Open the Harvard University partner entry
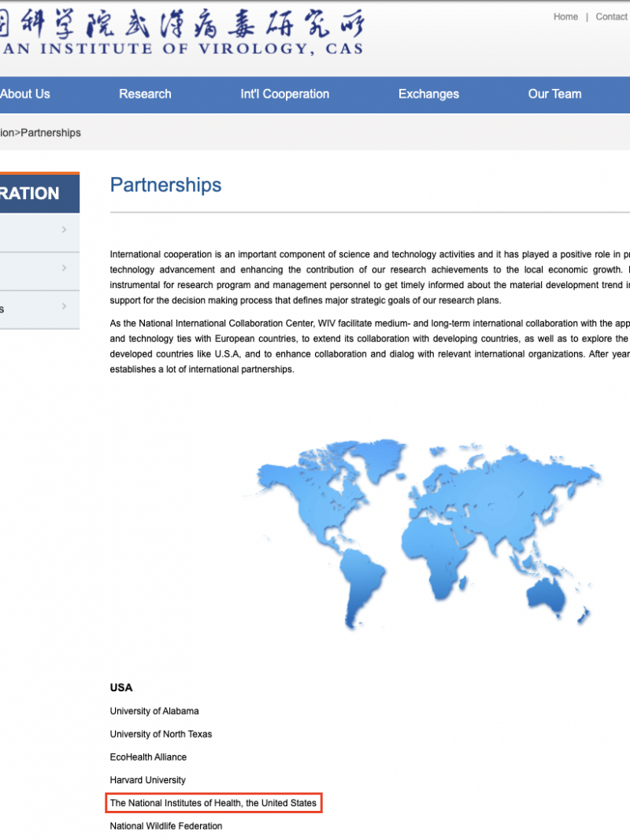The height and width of the screenshot is (840, 630). pos(148,779)
